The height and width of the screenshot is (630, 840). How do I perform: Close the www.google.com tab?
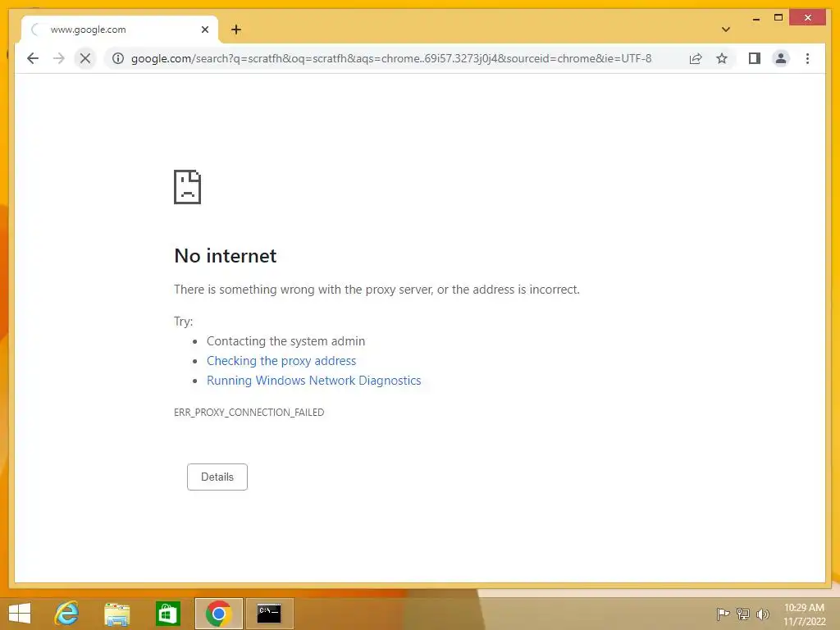[204, 30]
